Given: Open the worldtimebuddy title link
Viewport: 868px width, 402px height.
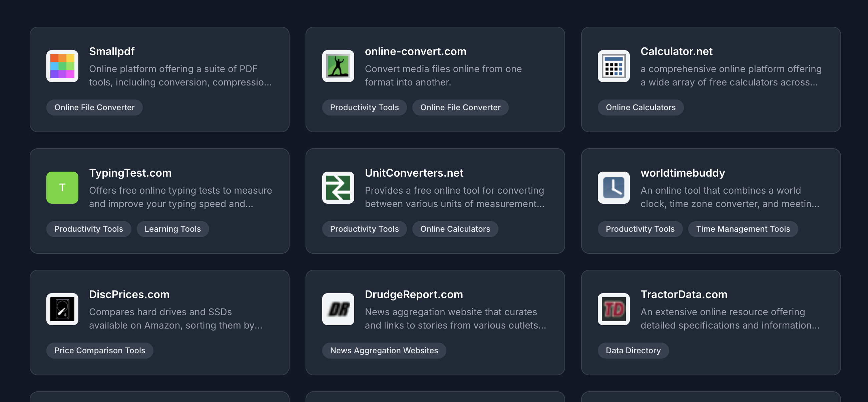Looking at the screenshot, I should coord(683,173).
